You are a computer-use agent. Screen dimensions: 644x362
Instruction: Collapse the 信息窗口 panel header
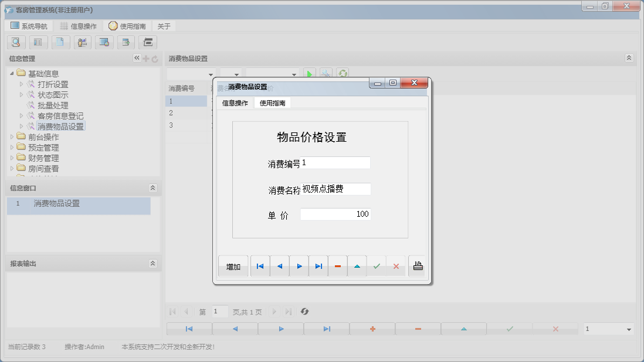(x=152, y=188)
